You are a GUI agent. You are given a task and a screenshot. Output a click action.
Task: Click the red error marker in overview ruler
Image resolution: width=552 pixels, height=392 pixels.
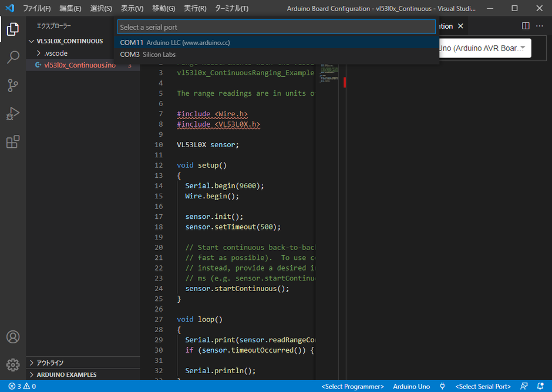coord(345,82)
